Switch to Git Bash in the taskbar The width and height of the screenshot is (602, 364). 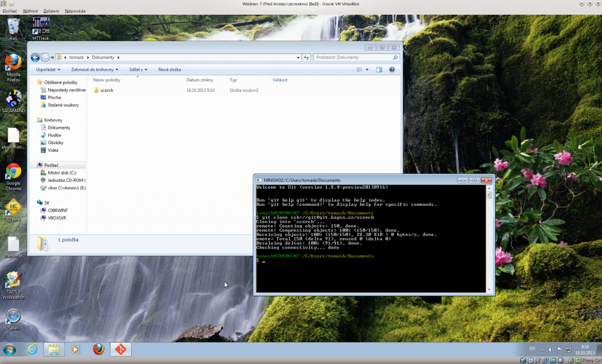[x=121, y=349]
